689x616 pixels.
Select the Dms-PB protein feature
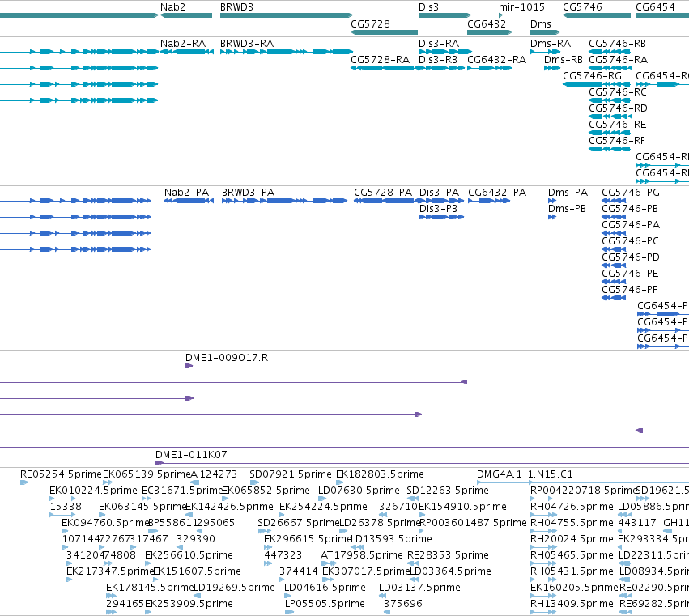point(552,217)
